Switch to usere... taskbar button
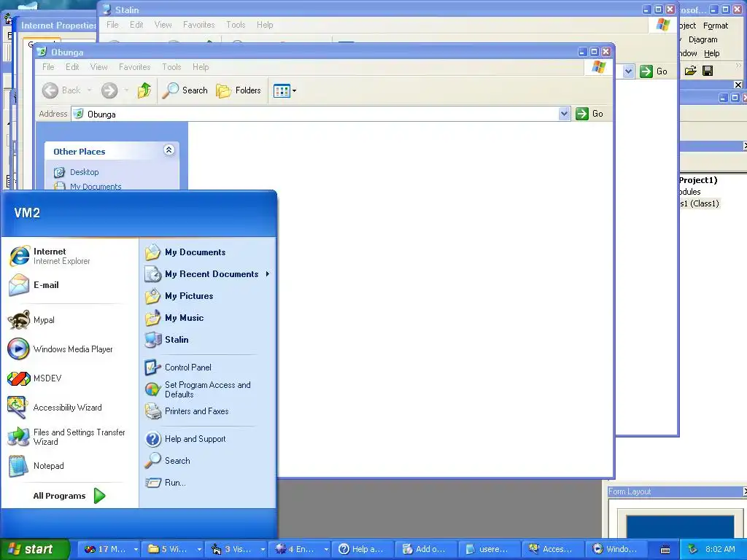The height and width of the screenshot is (560, 747). [489, 549]
